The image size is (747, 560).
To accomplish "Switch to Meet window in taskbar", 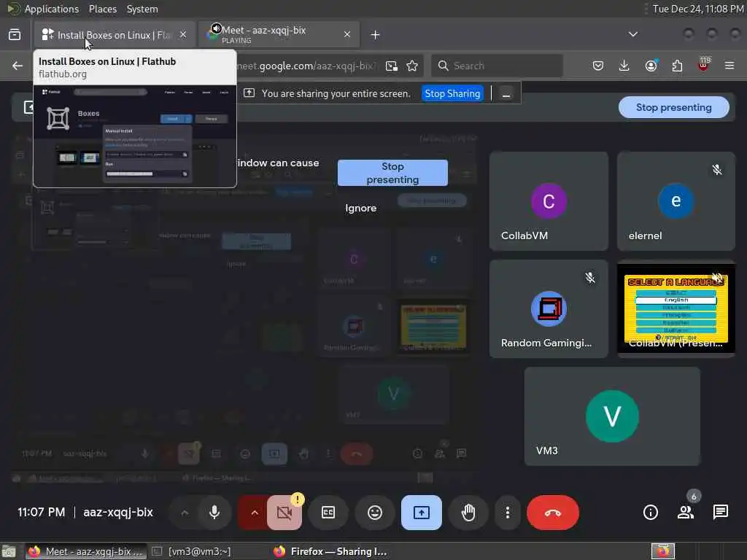I will point(85,551).
